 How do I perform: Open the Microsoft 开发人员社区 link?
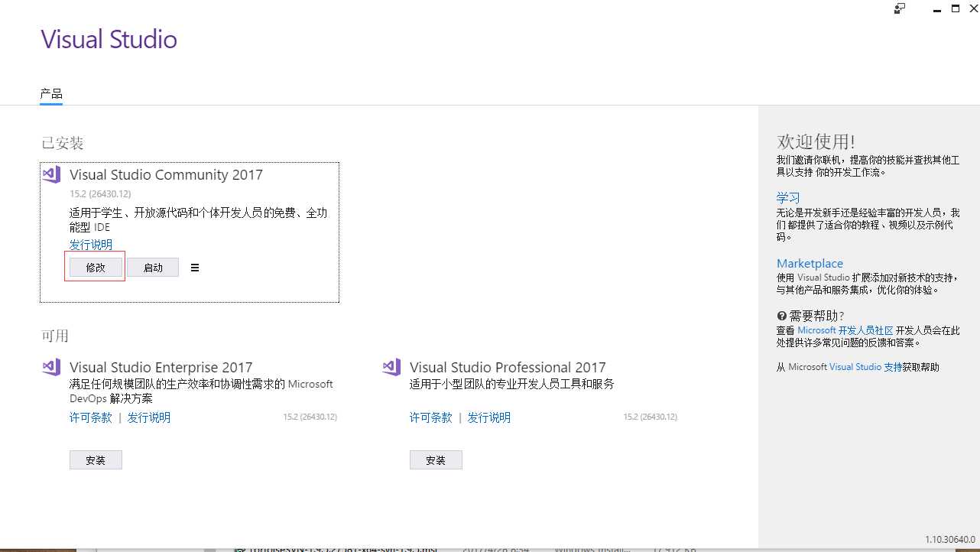845,330
